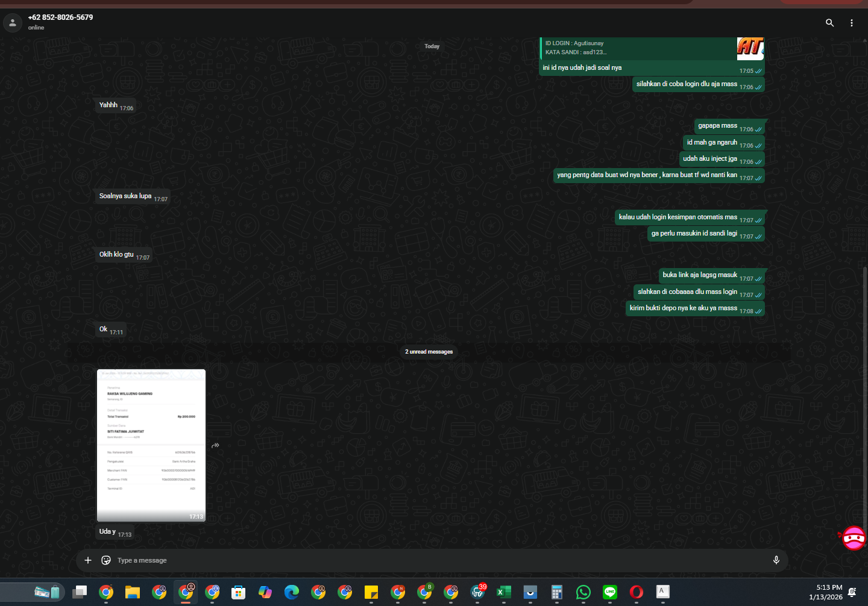Open the travel widget in taskbar search

(x=47, y=592)
